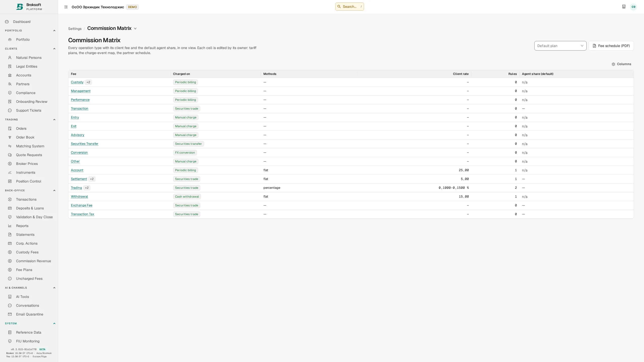Click the Broksoft platform logo
The height and width of the screenshot is (362, 644).
29,7
